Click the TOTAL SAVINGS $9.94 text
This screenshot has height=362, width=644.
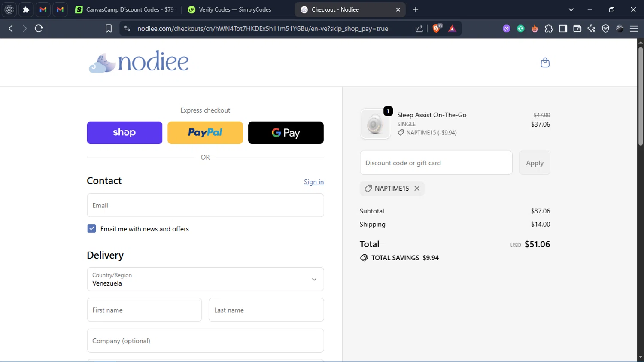(405, 258)
